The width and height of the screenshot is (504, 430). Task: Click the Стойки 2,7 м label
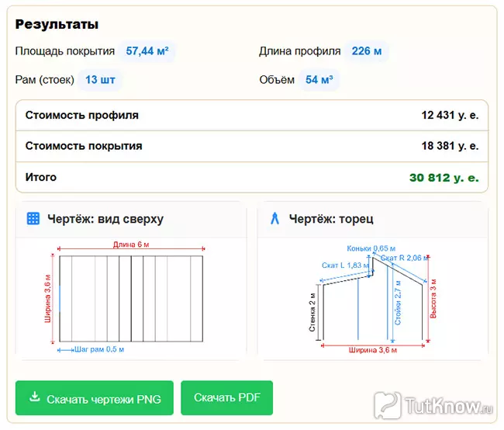click(x=398, y=303)
